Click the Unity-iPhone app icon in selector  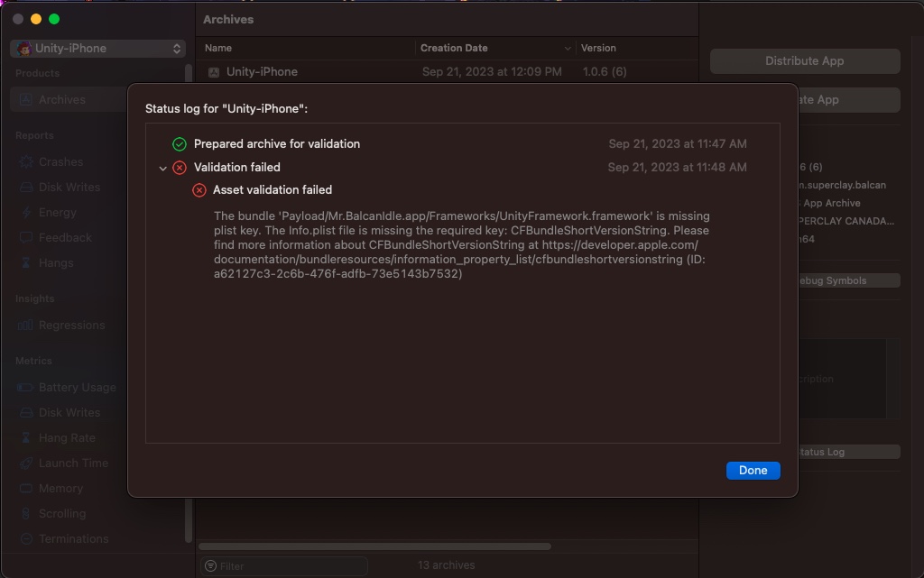click(x=24, y=49)
